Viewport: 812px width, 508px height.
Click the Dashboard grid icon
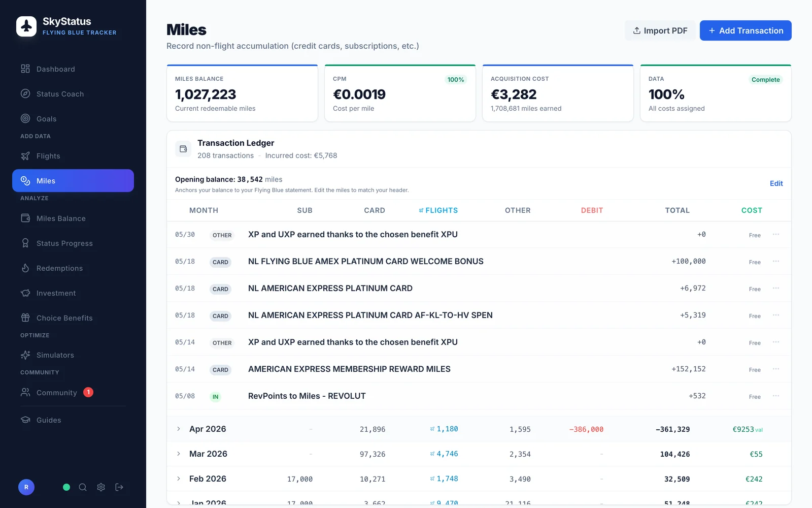click(x=25, y=69)
